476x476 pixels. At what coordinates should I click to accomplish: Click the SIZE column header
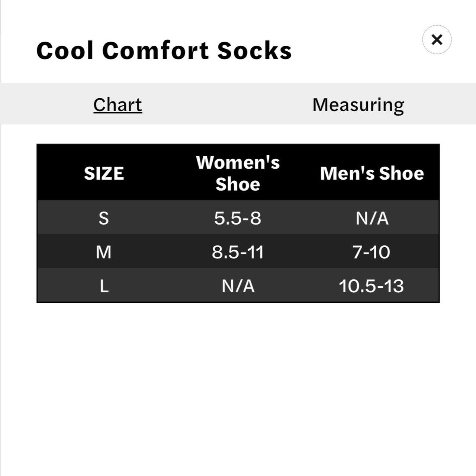click(x=104, y=172)
